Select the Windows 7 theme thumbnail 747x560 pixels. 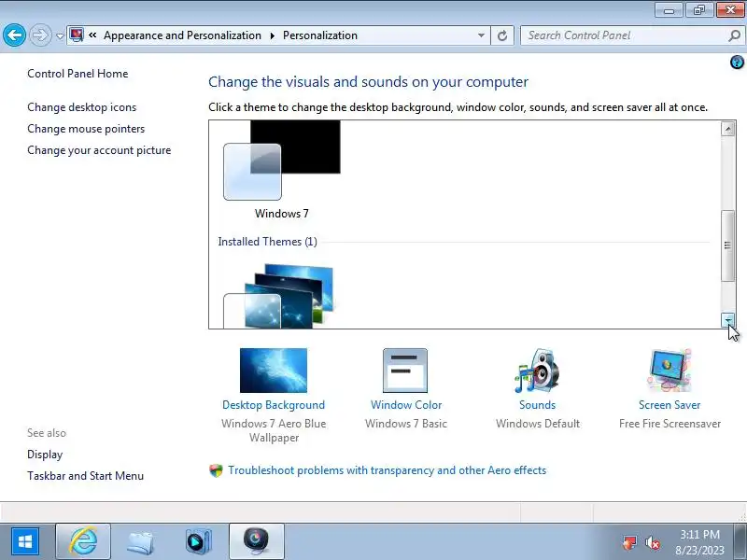tap(282, 160)
